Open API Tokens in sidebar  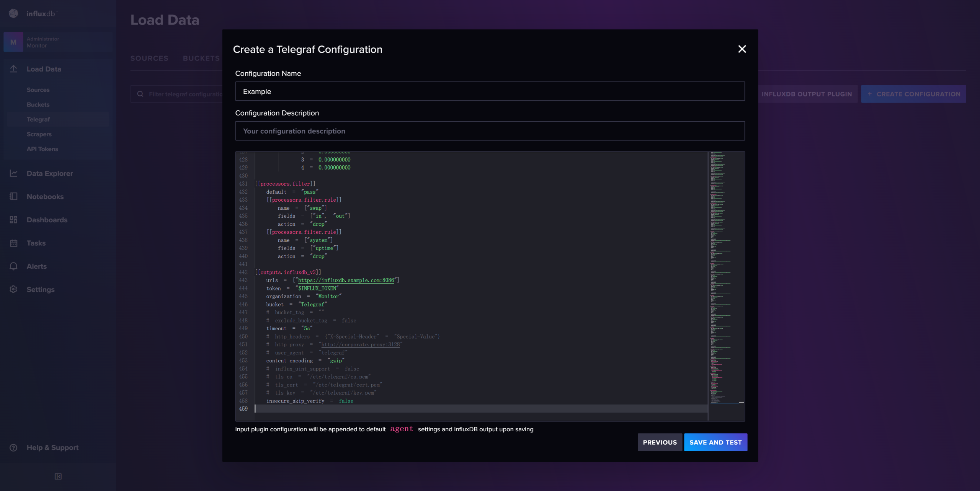(x=42, y=149)
